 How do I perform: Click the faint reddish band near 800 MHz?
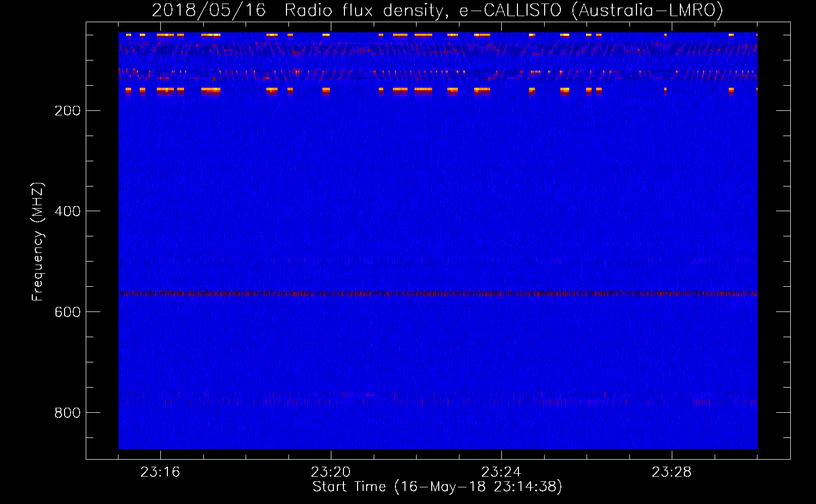438,402
